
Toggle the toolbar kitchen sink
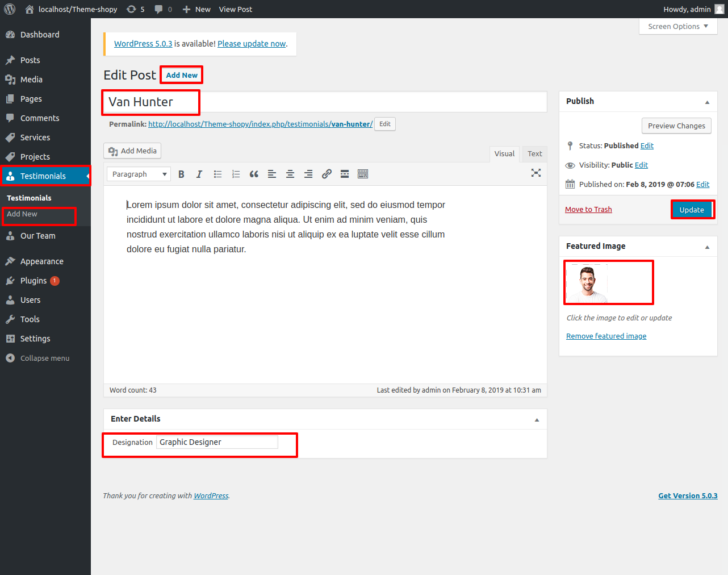tap(363, 174)
